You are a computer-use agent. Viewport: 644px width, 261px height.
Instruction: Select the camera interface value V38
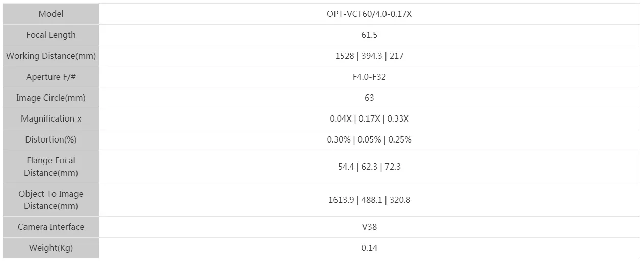pyautogui.click(x=369, y=227)
